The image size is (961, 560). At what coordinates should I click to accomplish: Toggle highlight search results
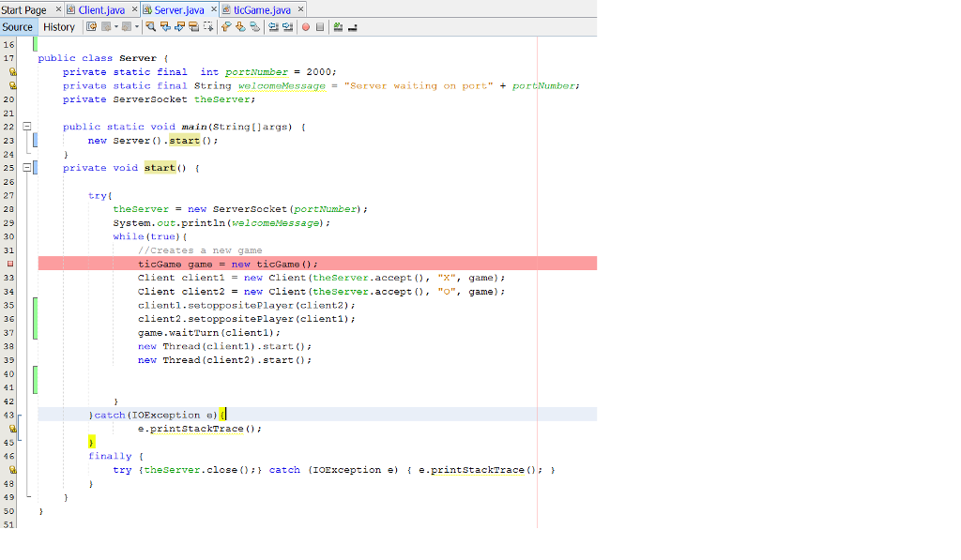[x=194, y=26]
